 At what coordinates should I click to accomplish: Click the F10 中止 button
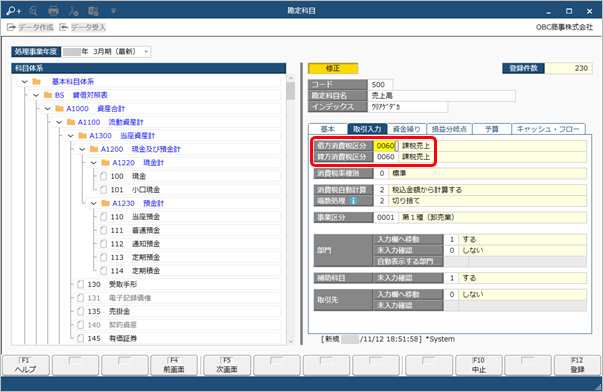click(479, 365)
